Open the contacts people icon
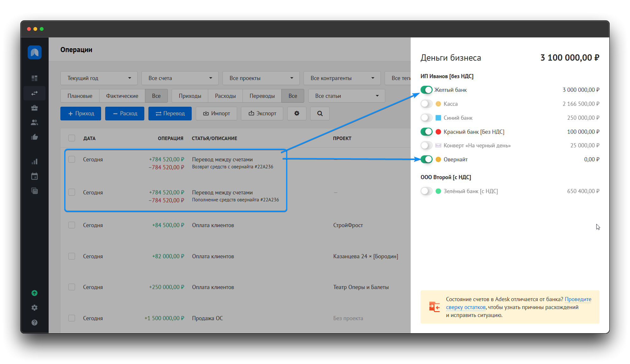Screen dimensions: 630x364 tap(34, 123)
